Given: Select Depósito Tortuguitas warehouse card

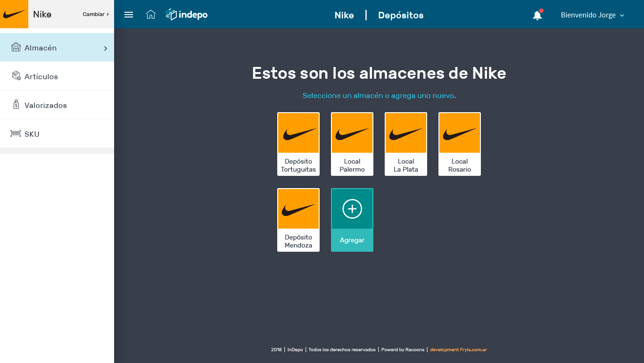Looking at the screenshot, I should [298, 144].
